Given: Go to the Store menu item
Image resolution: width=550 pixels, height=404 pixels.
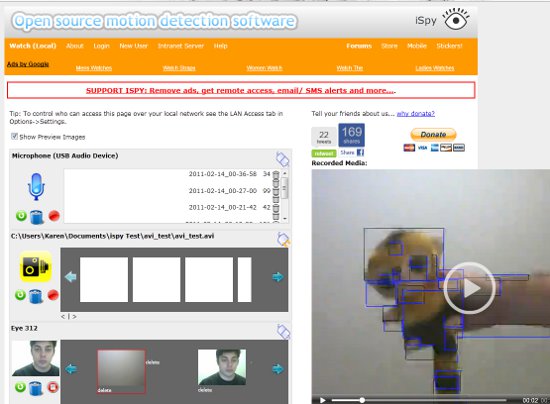Looking at the screenshot, I should (389, 46).
